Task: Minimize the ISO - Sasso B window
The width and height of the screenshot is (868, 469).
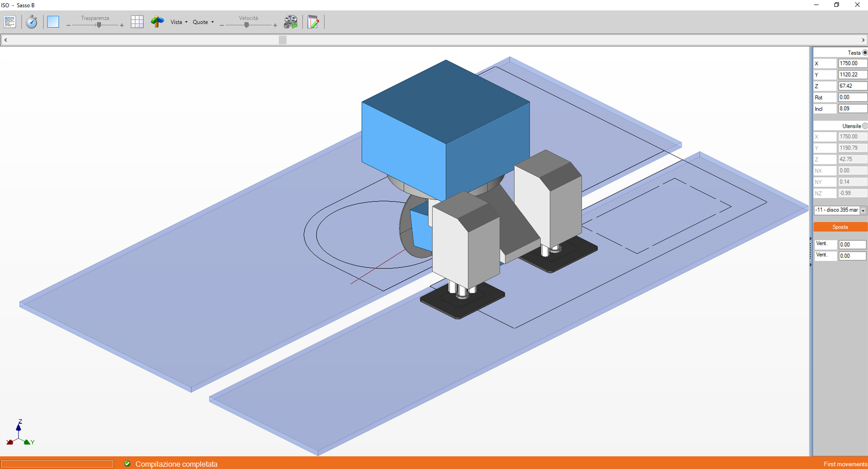Action: click(816, 5)
